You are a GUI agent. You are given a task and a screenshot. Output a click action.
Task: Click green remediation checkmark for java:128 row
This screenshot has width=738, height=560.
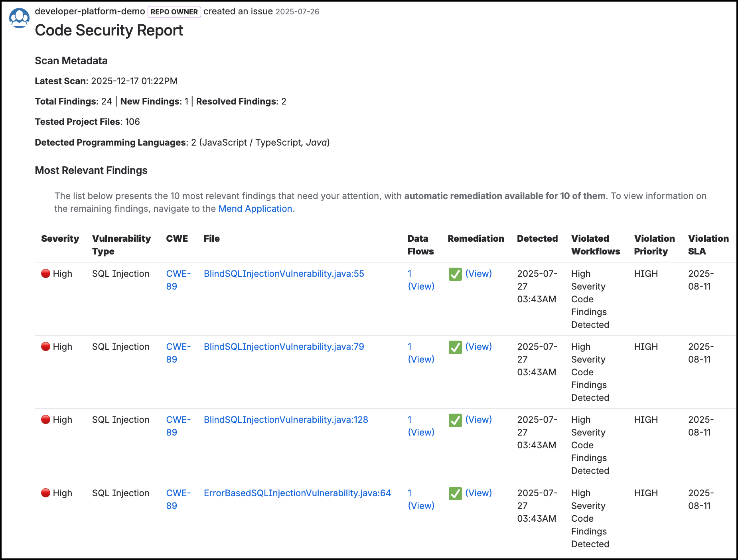coord(455,420)
